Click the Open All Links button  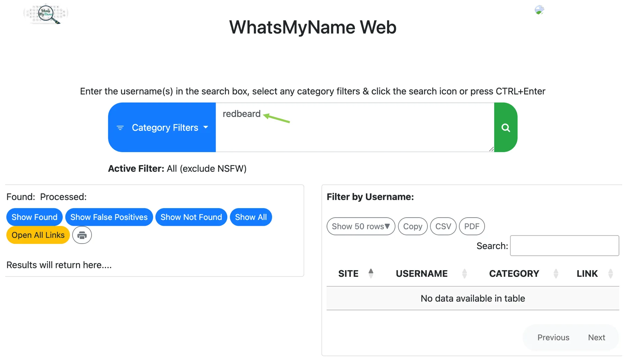coord(38,235)
